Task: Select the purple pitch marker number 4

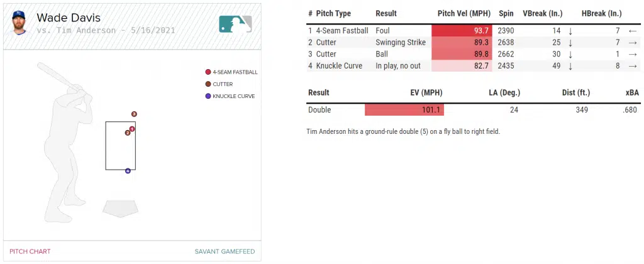Action: pos(128,170)
